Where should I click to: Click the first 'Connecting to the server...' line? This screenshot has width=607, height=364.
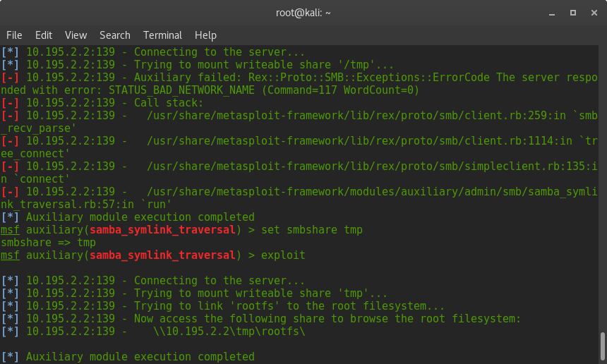(x=153, y=51)
